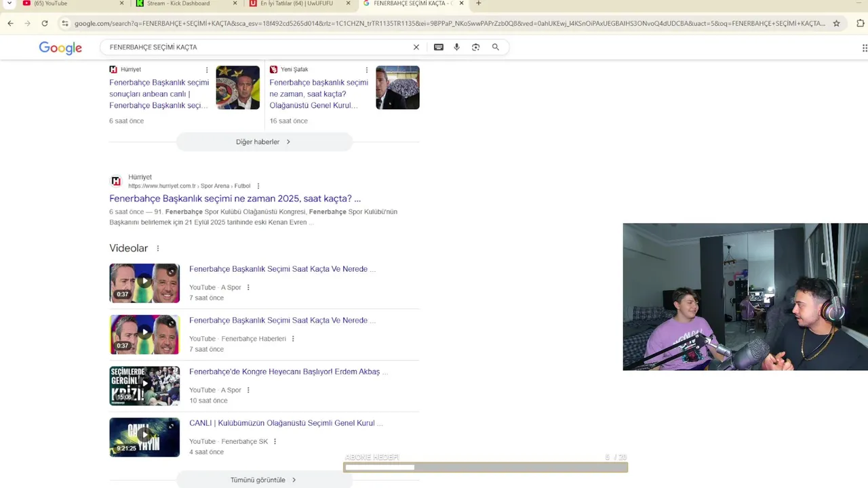
Task: Close the YouTube tab
Action: click(122, 3)
